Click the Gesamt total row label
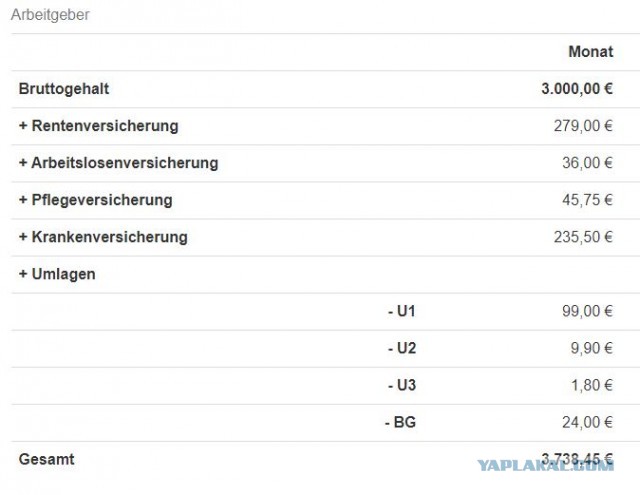Screen dimensions: 640x495 [46, 459]
